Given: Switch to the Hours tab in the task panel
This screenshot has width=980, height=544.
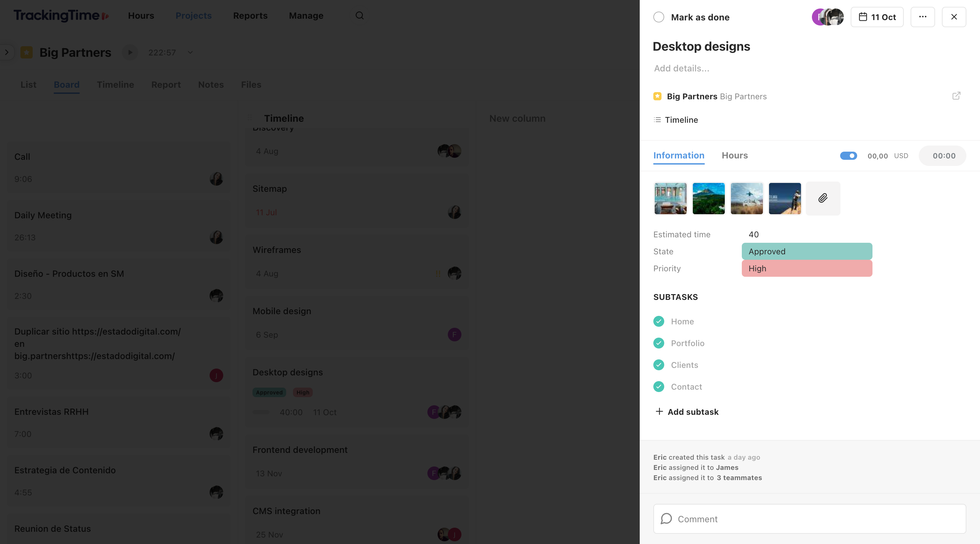Looking at the screenshot, I should click(x=734, y=155).
